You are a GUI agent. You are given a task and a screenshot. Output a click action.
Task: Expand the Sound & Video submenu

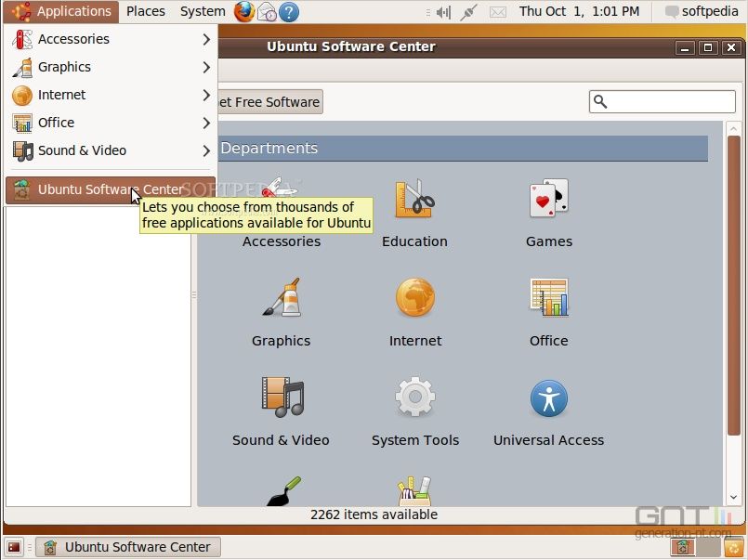point(111,150)
